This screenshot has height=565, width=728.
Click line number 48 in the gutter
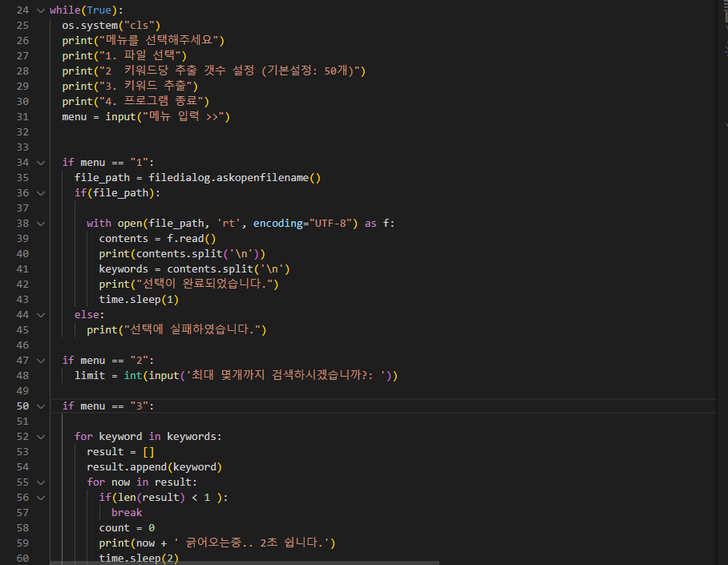pos(22,376)
